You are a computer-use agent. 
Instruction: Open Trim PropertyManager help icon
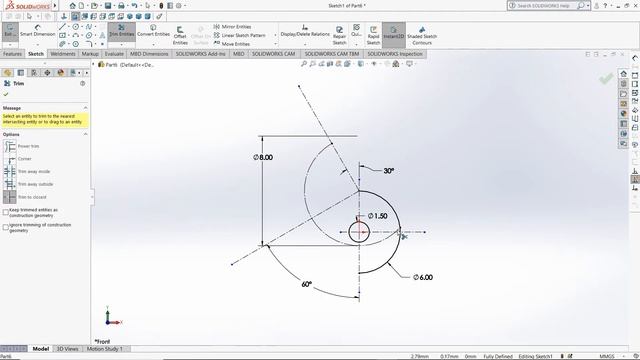pos(82,83)
